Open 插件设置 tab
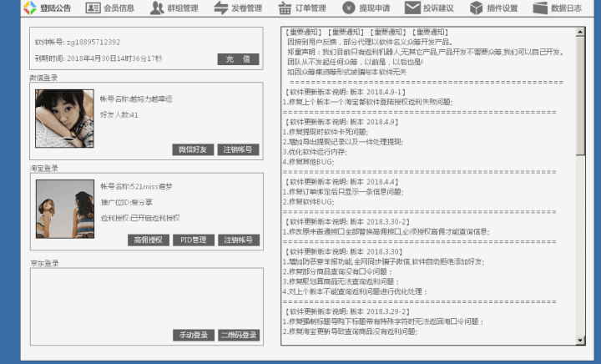This screenshot has height=364, width=601. pos(503,8)
